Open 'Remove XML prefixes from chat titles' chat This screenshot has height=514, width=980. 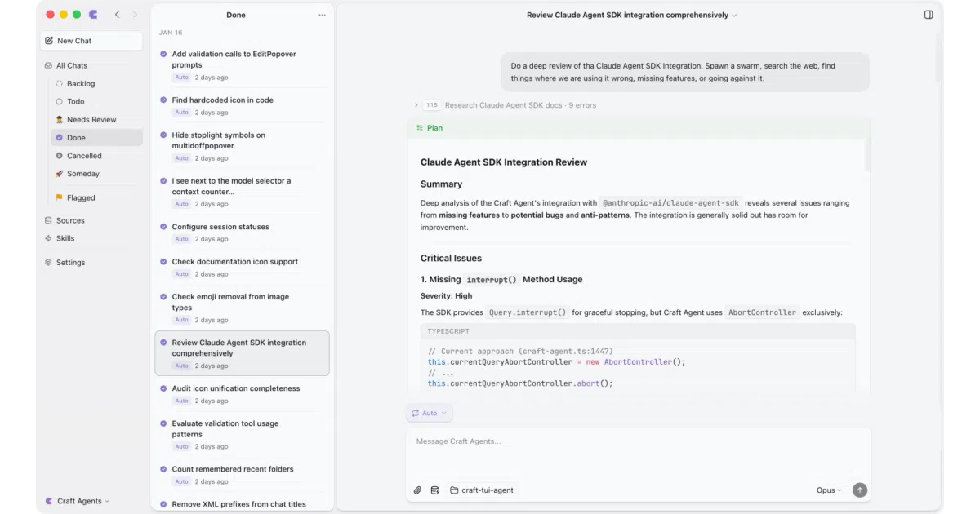(242, 503)
